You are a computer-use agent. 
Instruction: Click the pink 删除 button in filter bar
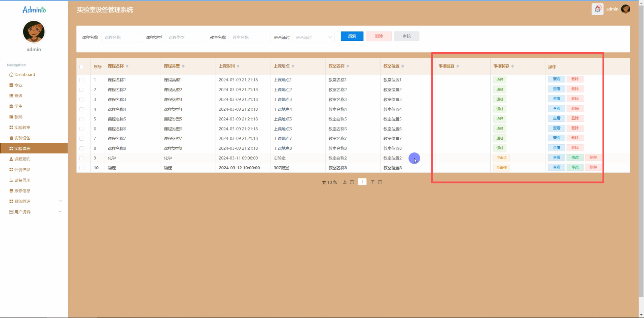point(379,36)
